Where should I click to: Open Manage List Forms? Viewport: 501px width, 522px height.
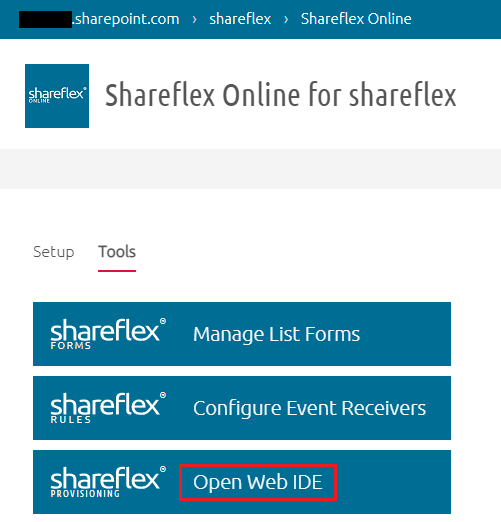click(242, 334)
